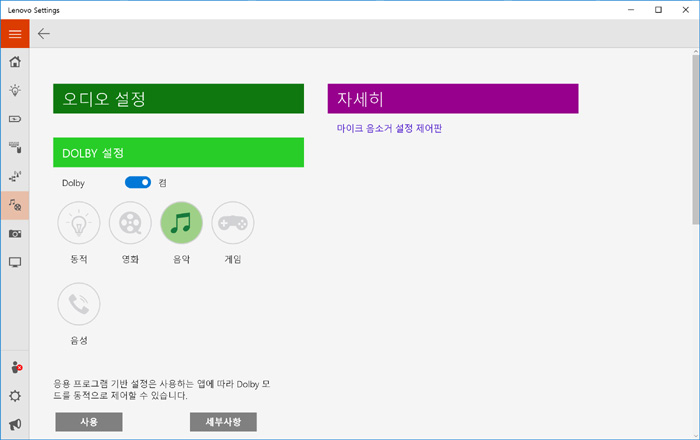This screenshot has width=700, height=440.
Task: Open the battery power sidebar icon
Action: pos(15,119)
